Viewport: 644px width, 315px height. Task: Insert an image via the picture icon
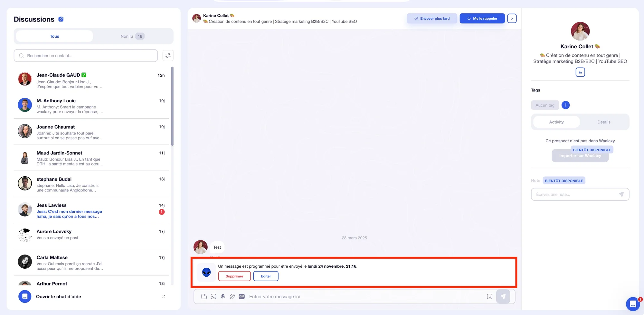point(213,297)
